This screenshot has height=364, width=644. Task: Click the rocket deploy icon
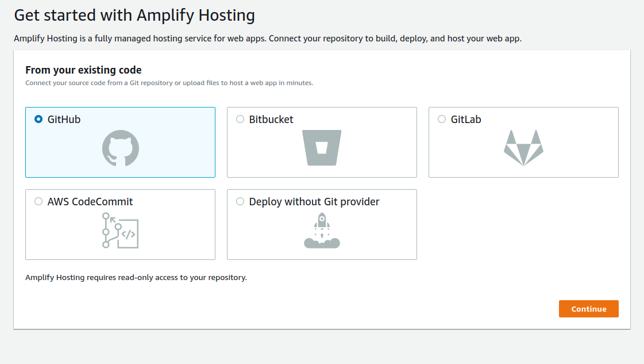pyautogui.click(x=322, y=230)
